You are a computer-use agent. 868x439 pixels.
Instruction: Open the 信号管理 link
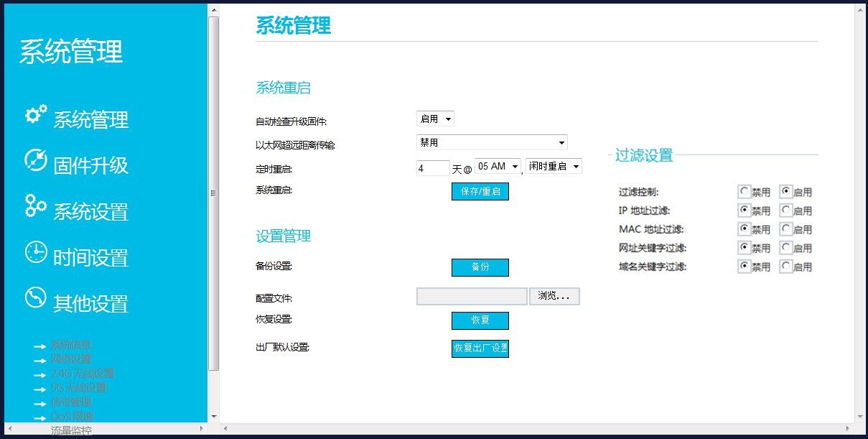tap(71, 402)
